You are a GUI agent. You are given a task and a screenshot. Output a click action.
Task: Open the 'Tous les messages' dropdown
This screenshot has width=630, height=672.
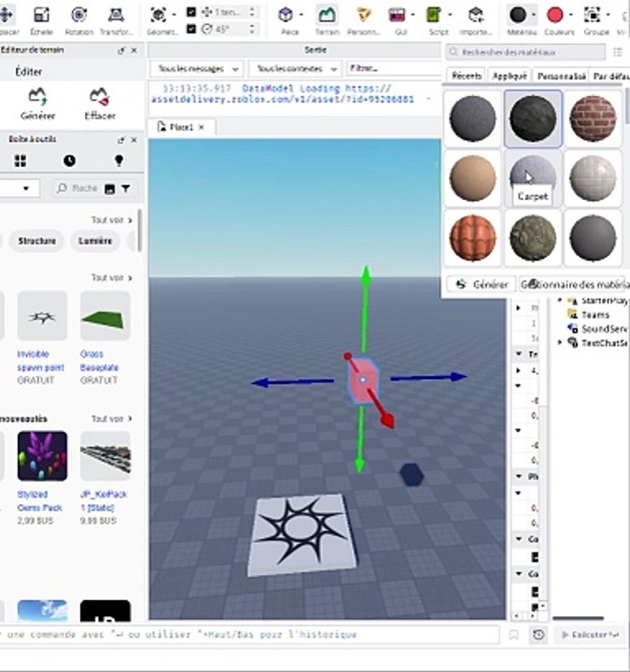tap(197, 68)
